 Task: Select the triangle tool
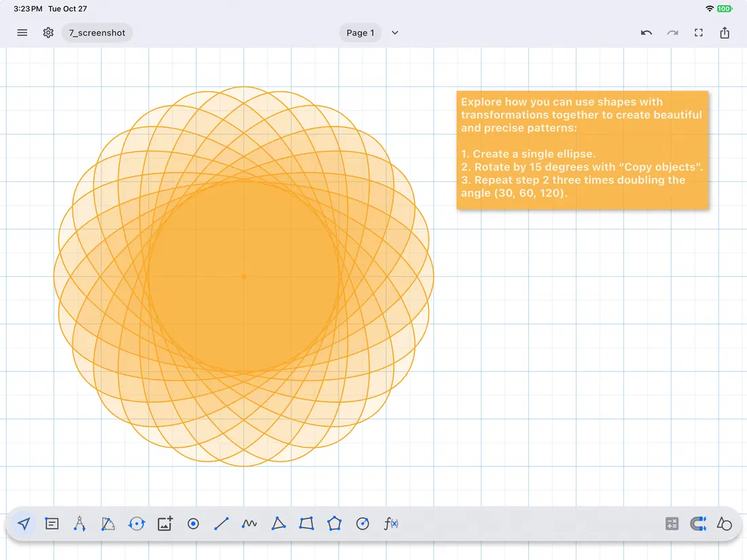(278, 524)
